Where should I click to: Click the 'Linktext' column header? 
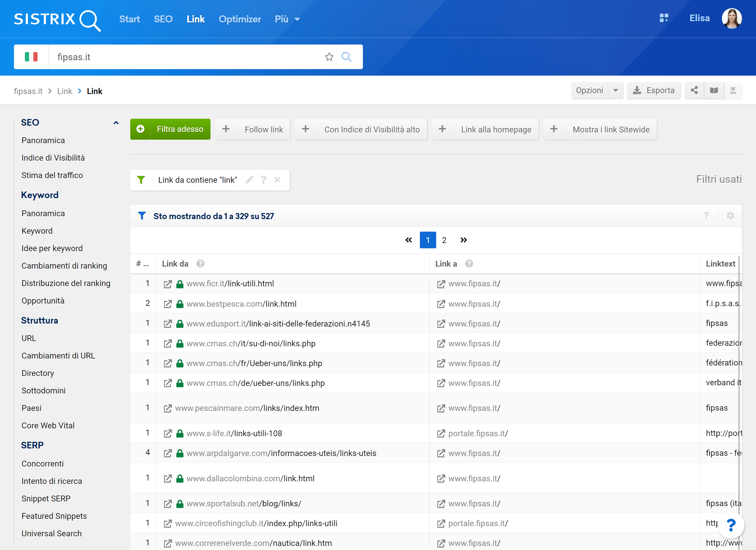click(x=720, y=263)
